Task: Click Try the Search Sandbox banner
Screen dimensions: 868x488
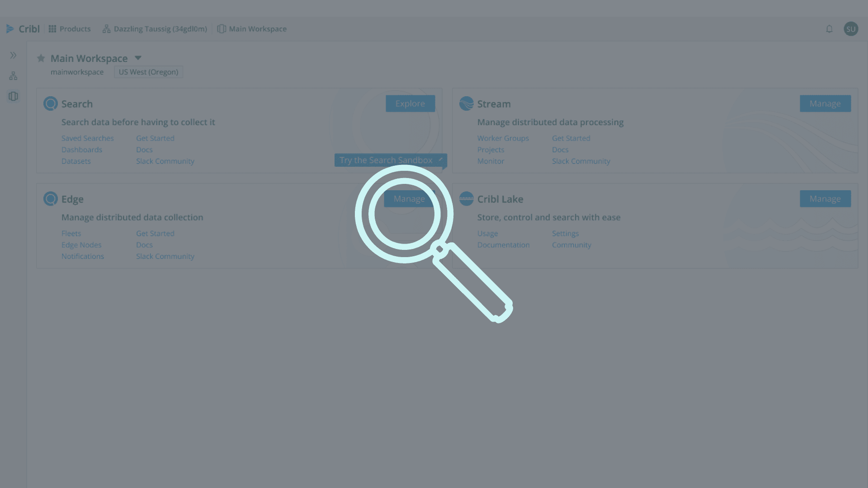Action: [391, 160]
